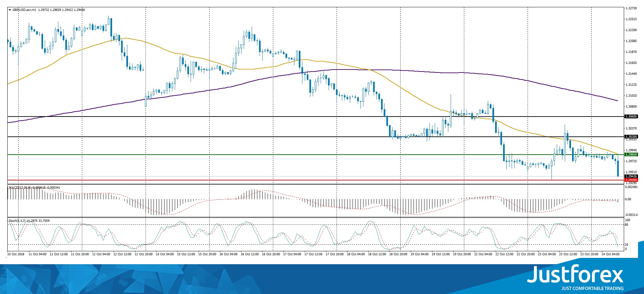Click the MACD scale value 0.002481
This screenshot has height=294, width=644.
[x=631, y=187]
